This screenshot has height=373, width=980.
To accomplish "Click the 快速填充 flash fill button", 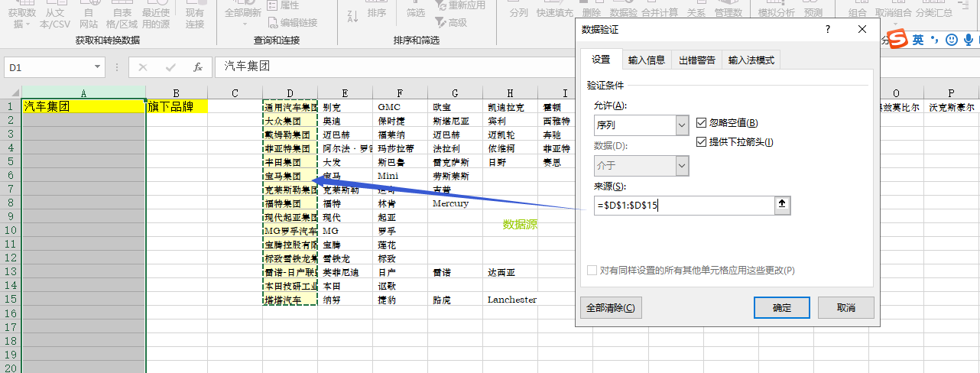I will tap(555, 11).
